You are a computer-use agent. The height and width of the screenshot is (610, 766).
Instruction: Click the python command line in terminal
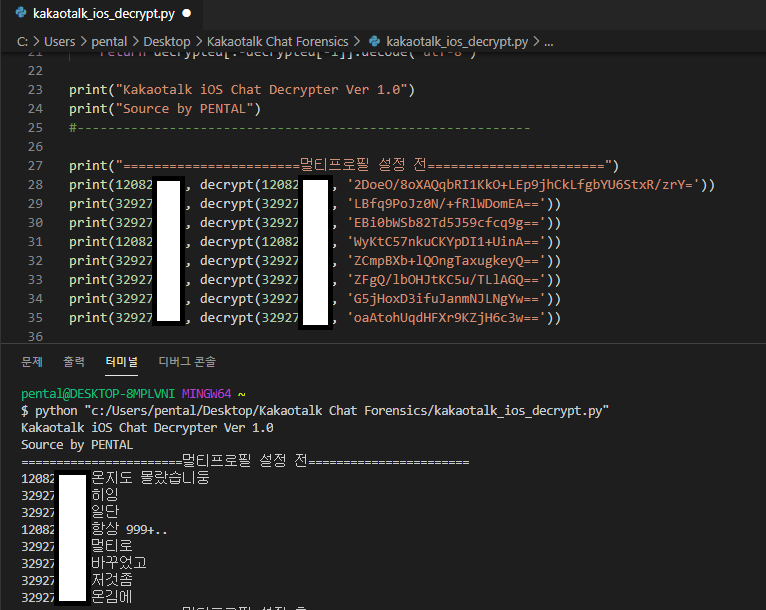pos(315,411)
